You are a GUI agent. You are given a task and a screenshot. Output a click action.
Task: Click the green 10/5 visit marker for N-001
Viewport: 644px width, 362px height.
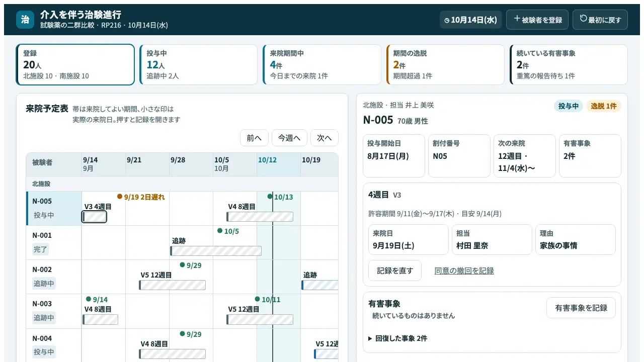coord(220,231)
